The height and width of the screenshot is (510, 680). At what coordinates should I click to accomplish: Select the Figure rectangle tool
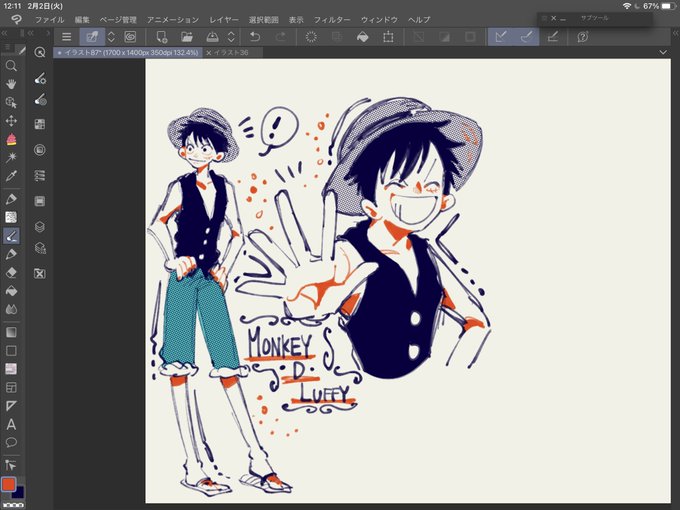coord(11,350)
